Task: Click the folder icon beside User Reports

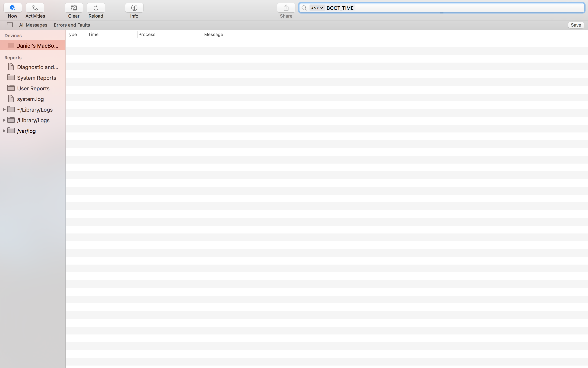Action: 11,88
